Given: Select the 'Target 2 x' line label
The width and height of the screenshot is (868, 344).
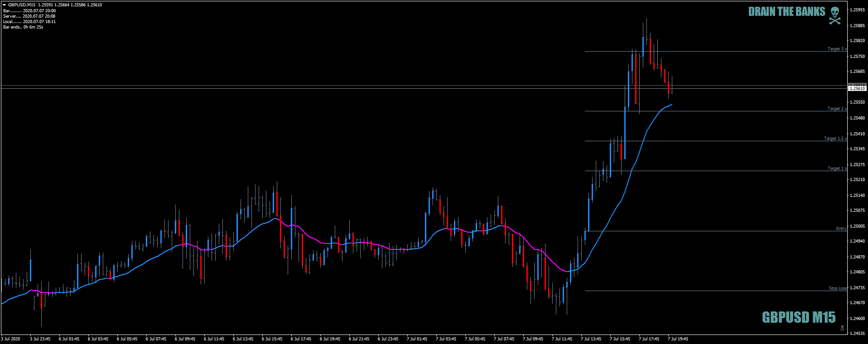Looking at the screenshot, I should pos(837,109).
